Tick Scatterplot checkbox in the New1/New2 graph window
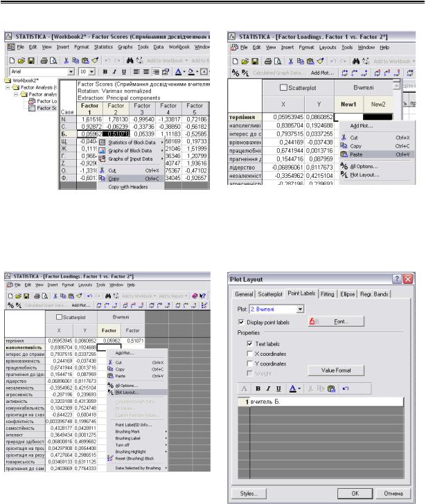 tap(283, 87)
